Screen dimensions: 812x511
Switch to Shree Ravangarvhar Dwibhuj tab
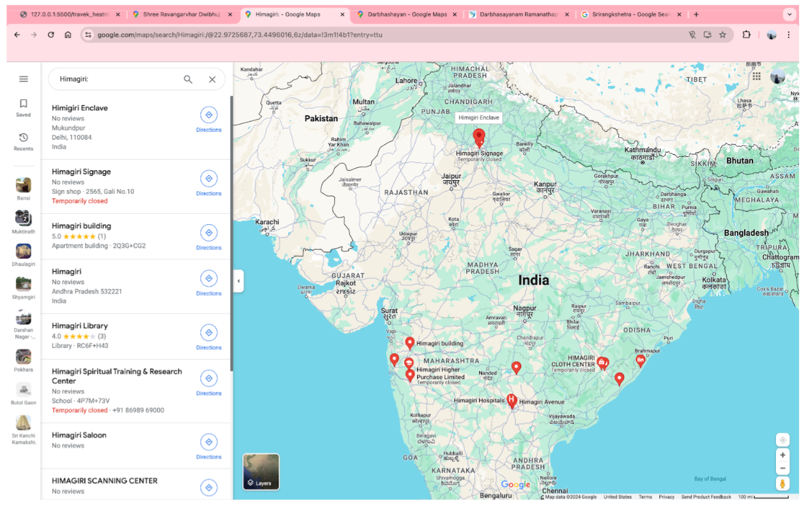point(183,14)
